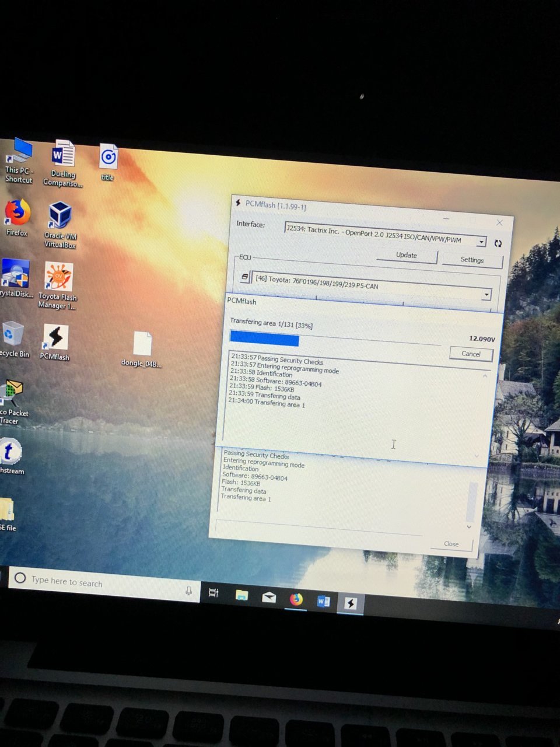Open Toyota Flash Manager desktop shortcut
The height and width of the screenshot is (747, 560).
pos(57,285)
